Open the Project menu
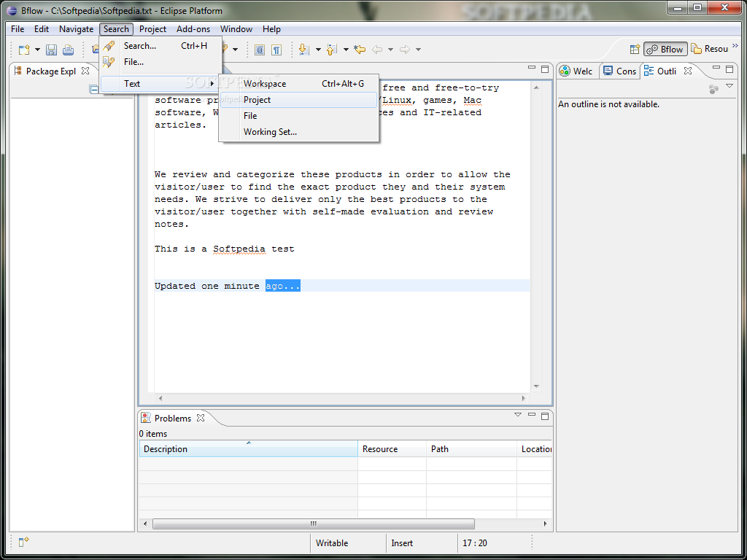Image resolution: width=747 pixels, height=560 pixels. click(x=153, y=29)
